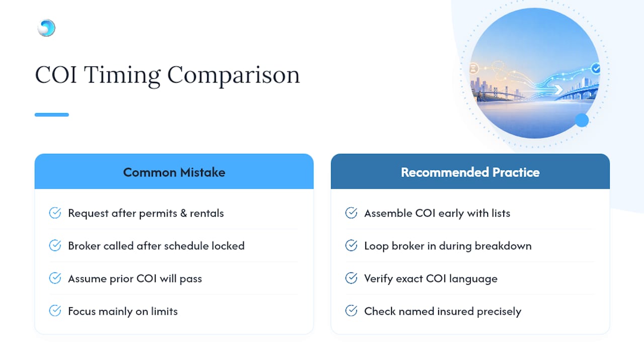Screen dimensions: 644x362
Task: Click check icon beside Focus mainly on limits
Action: coord(55,311)
